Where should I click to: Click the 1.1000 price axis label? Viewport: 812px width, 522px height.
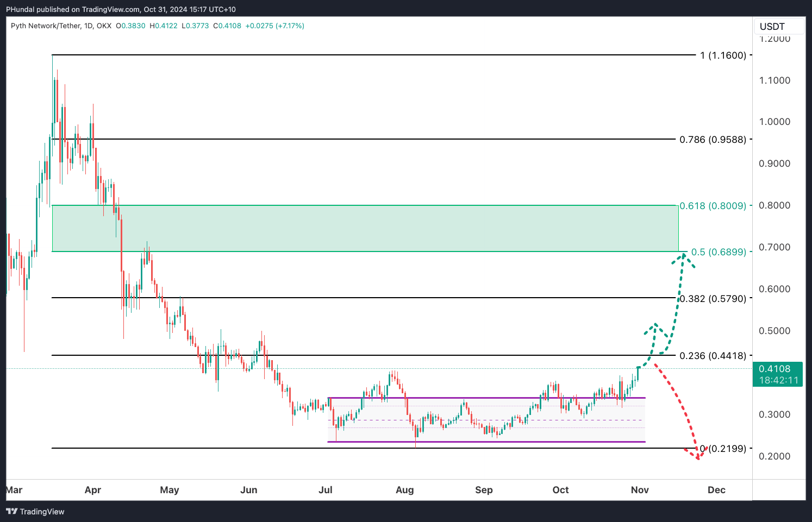tap(774, 80)
